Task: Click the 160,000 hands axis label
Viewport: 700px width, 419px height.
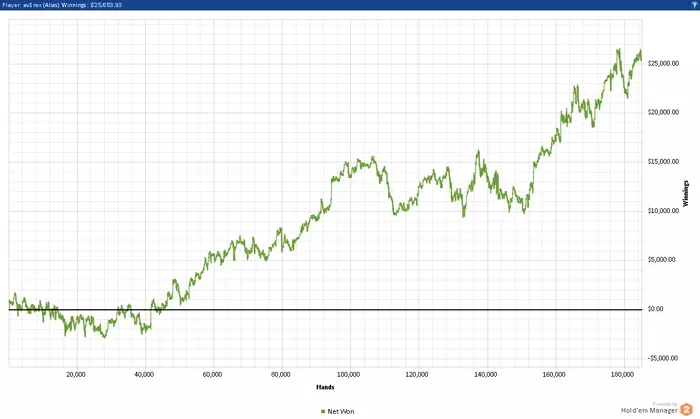Action: click(554, 375)
